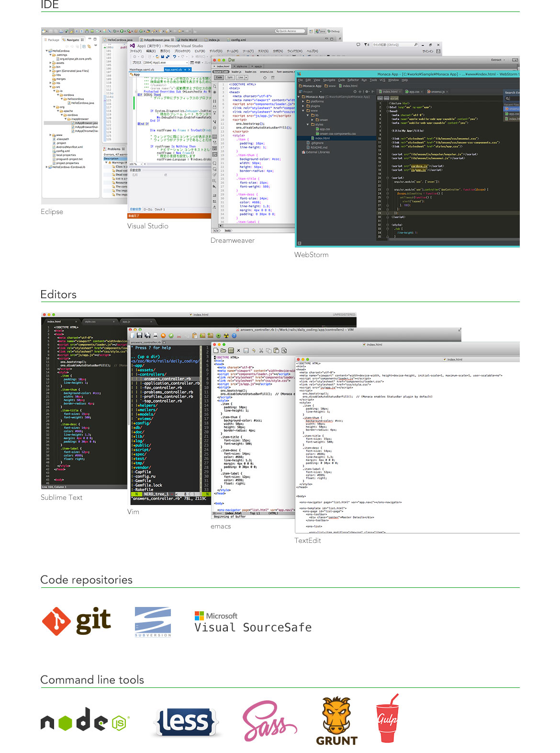Screen dimensions: 560x753
Task: Click the open folder icon in emacs toolbar
Action: 223,350
